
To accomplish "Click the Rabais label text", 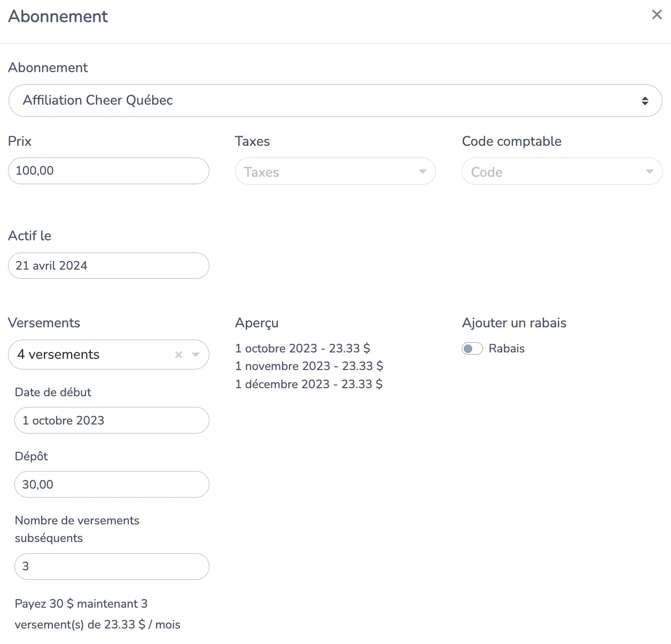I will (506, 349).
